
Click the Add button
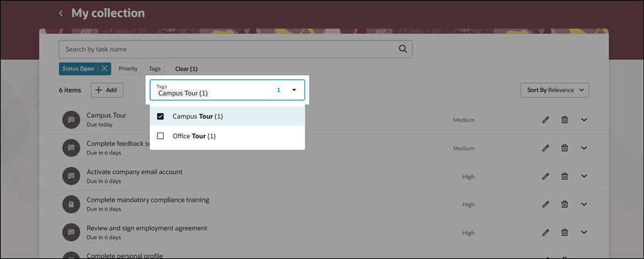pyautogui.click(x=107, y=90)
